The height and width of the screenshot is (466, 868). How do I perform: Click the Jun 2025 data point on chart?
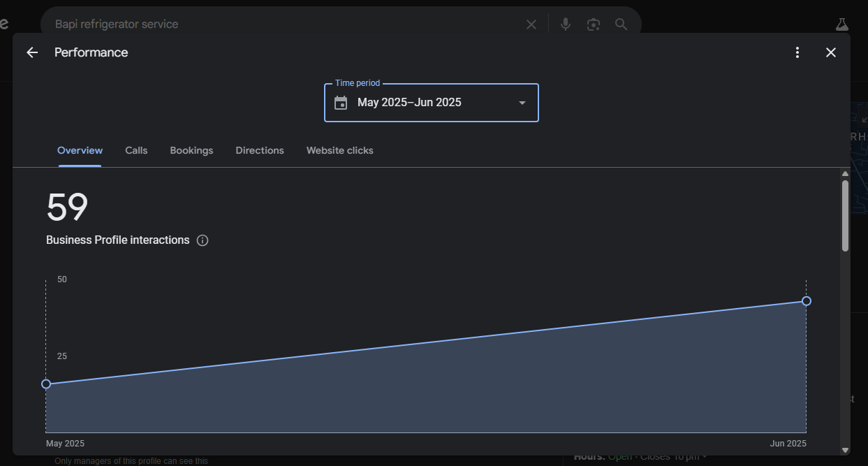pos(807,301)
